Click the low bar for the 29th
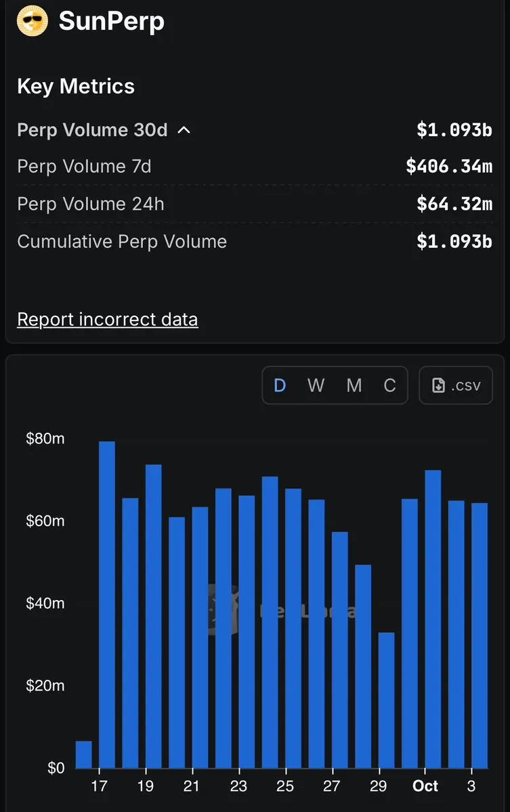Image resolution: width=510 pixels, height=812 pixels. click(x=386, y=700)
